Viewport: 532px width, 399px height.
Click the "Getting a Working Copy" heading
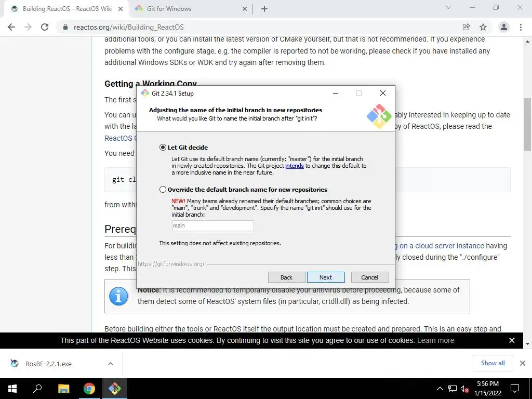click(150, 84)
